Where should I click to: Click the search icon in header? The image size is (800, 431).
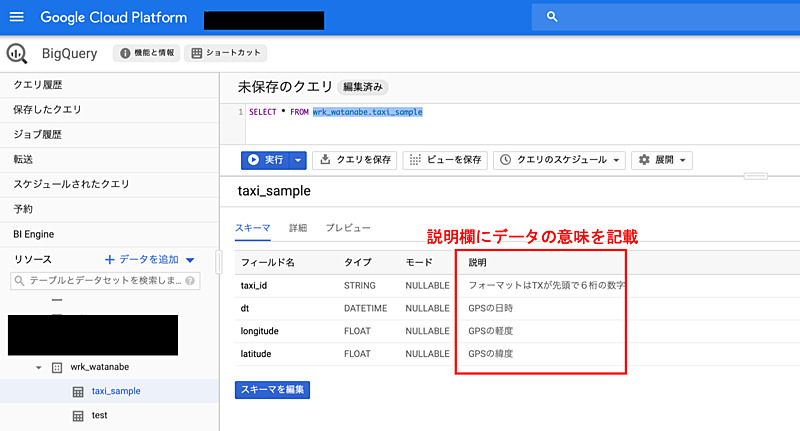pos(552,17)
